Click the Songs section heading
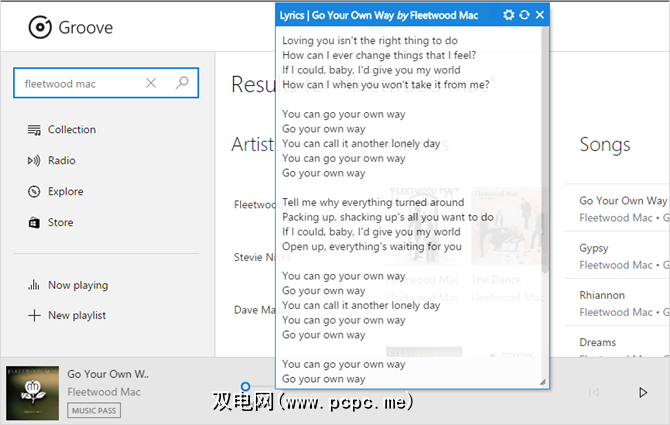 [x=605, y=145]
